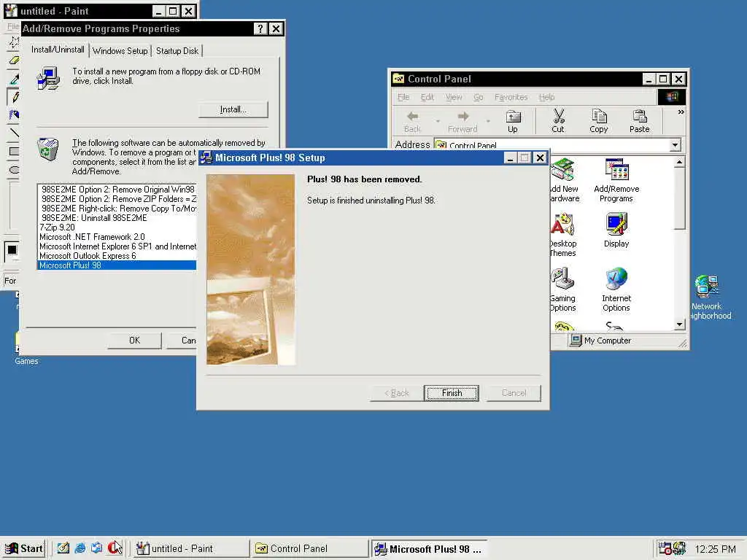Click the Control Panel scroll down arrow
The image size is (747, 560).
click(680, 324)
